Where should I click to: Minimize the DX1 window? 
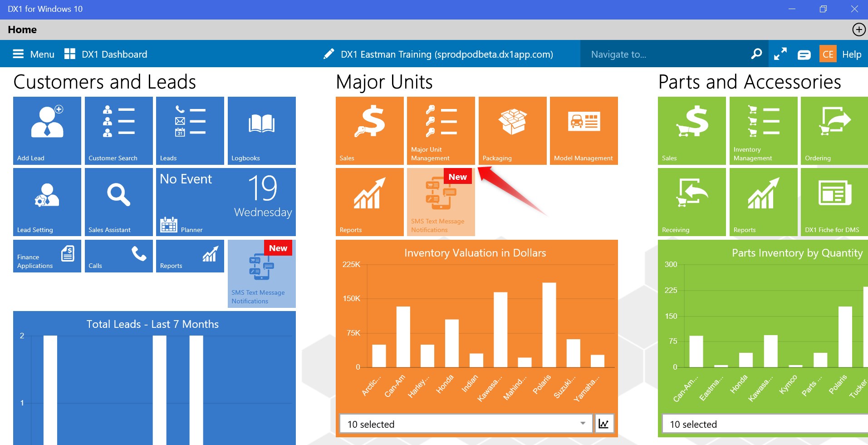(792, 9)
